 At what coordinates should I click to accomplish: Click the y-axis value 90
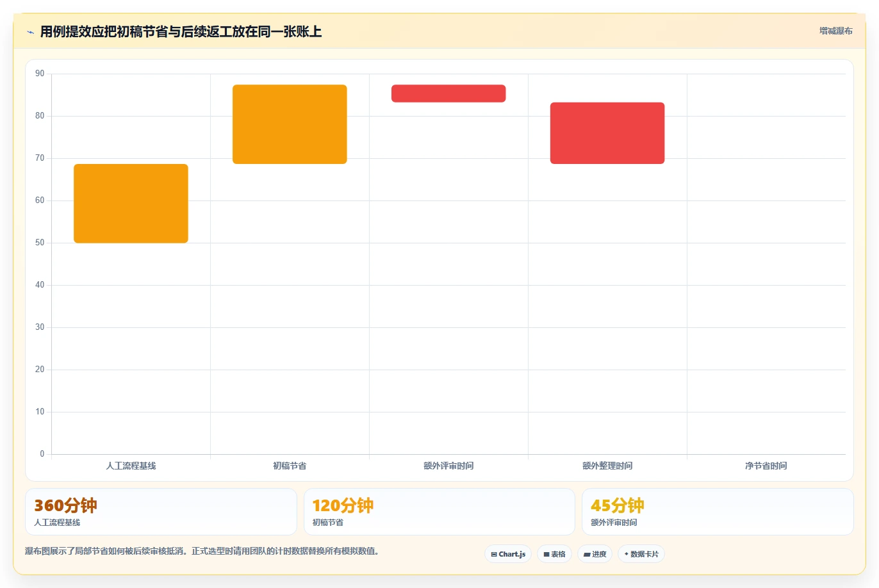[x=40, y=74]
